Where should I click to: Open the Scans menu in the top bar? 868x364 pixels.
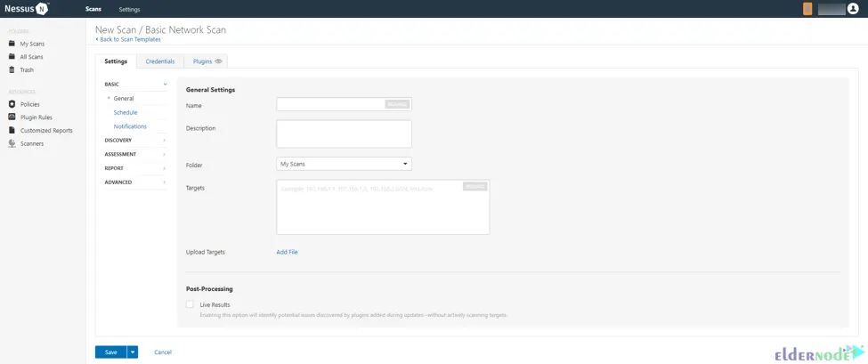[93, 9]
